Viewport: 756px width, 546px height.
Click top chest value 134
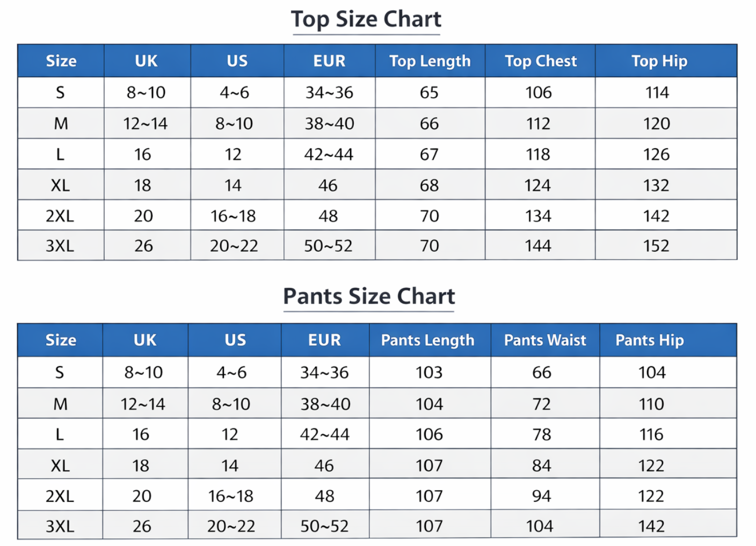click(x=538, y=216)
